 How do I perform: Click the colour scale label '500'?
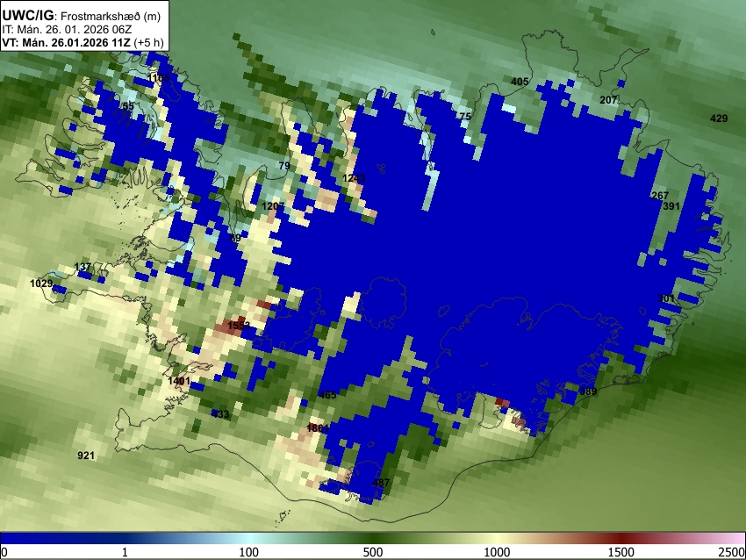click(x=373, y=552)
